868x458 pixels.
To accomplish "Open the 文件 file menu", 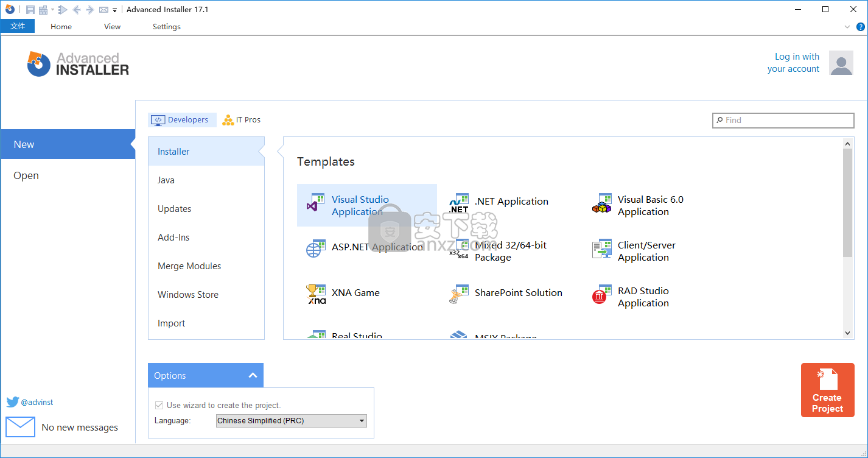I will click(x=18, y=26).
